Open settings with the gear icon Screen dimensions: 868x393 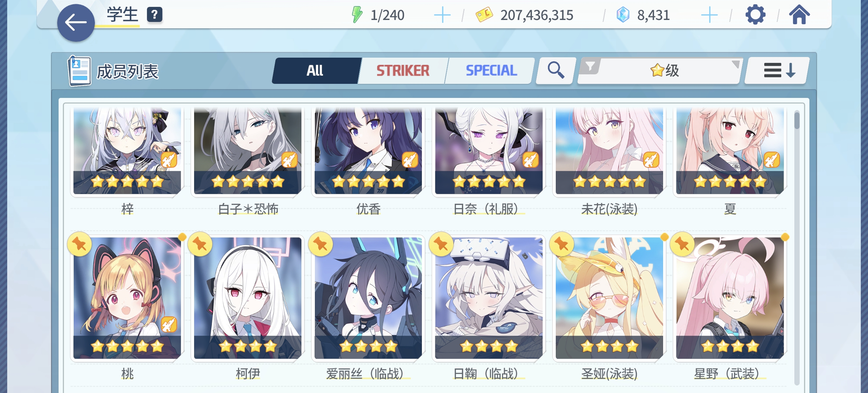tap(755, 15)
